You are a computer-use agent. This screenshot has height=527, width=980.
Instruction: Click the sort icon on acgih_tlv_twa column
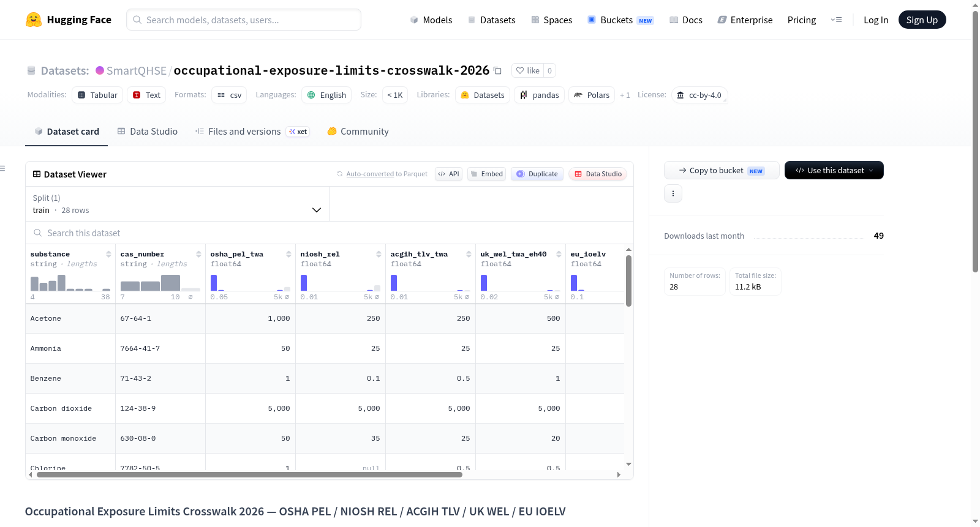click(469, 254)
